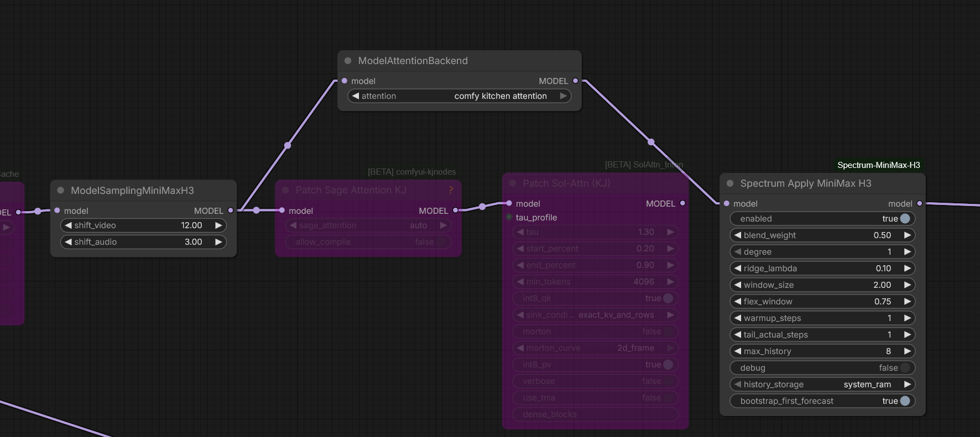Viewport: 980px width, 437px height.
Task: Open the sage_attention dropdown set to auto
Action: pos(368,225)
